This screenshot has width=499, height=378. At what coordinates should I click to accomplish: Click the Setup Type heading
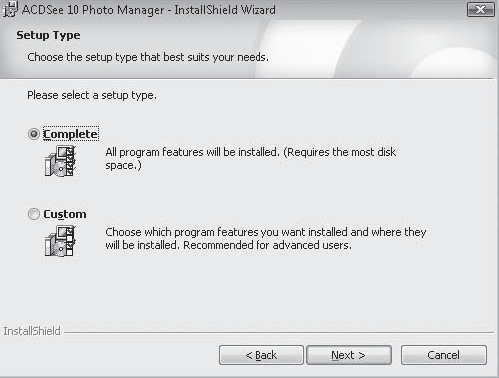(48, 35)
